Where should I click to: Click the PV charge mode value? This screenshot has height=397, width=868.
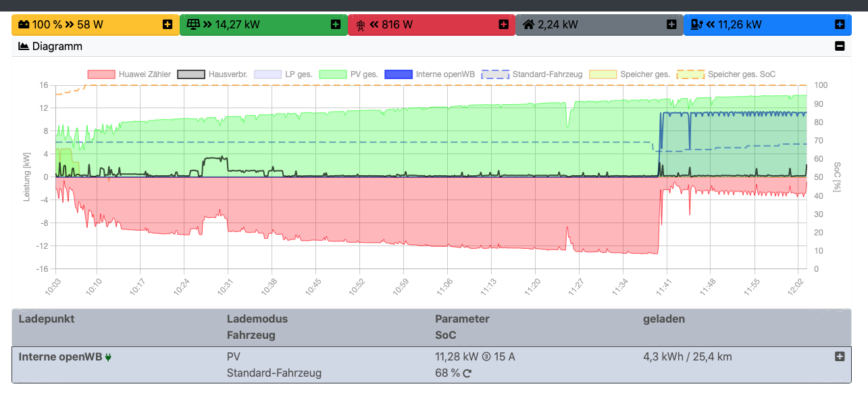pos(234,357)
